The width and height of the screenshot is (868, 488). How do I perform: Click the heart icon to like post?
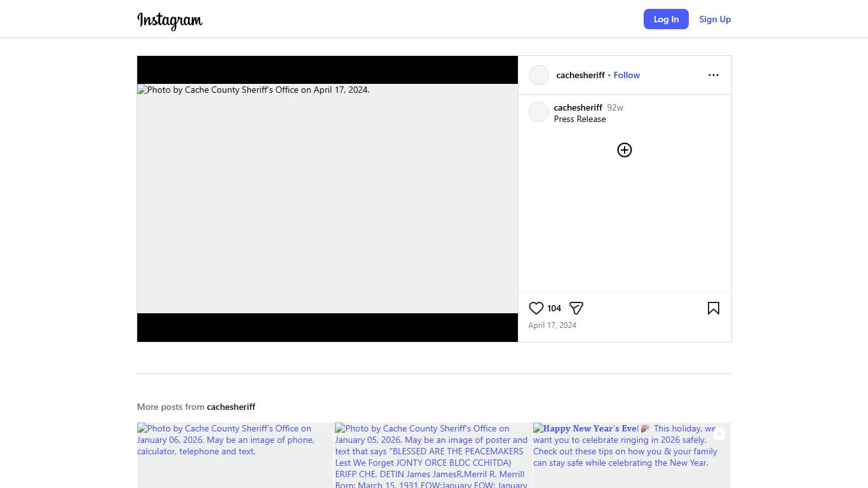point(536,308)
